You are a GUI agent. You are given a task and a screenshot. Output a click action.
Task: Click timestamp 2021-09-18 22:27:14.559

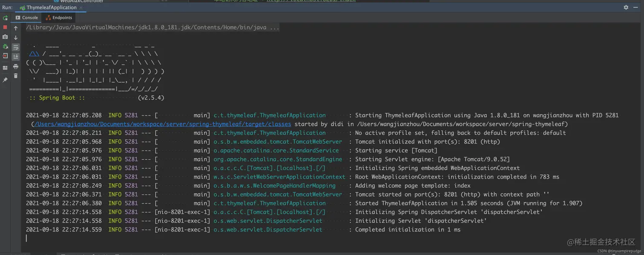tap(64, 229)
